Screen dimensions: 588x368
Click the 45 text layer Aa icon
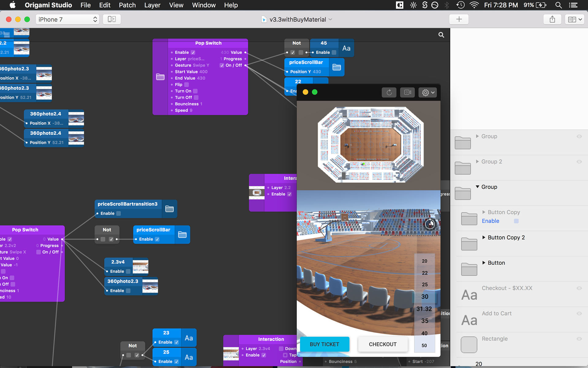(346, 48)
